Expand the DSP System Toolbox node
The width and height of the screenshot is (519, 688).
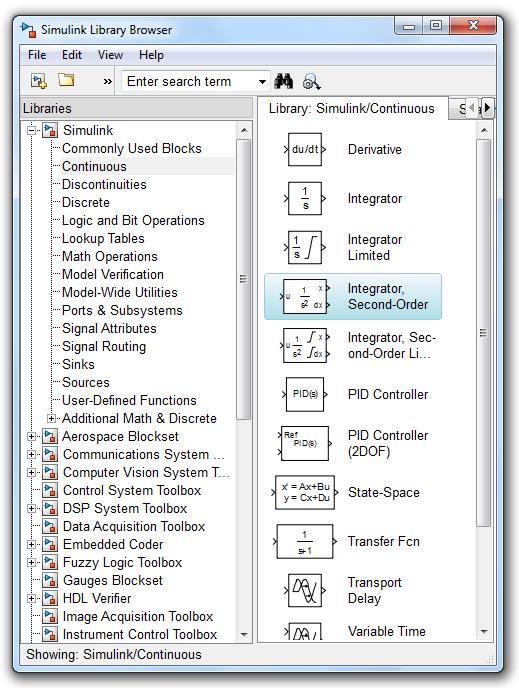pyautogui.click(x=31, y=509)
